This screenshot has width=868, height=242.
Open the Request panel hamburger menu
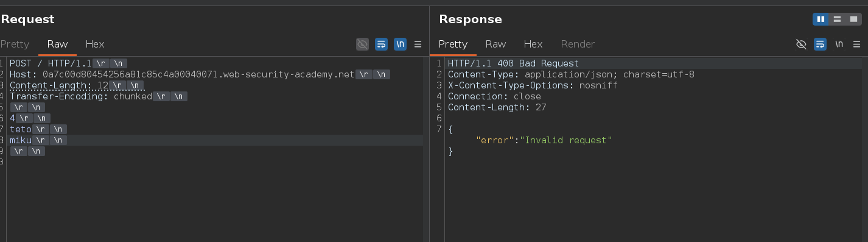tap(418, 44)
